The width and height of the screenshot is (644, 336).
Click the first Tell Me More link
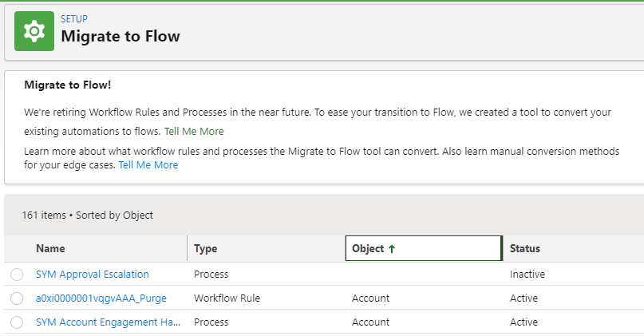coord(194,131)
